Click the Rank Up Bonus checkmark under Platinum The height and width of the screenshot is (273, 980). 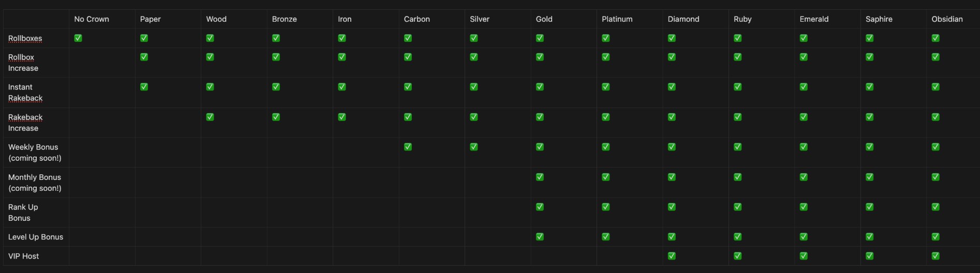point(605,207)
